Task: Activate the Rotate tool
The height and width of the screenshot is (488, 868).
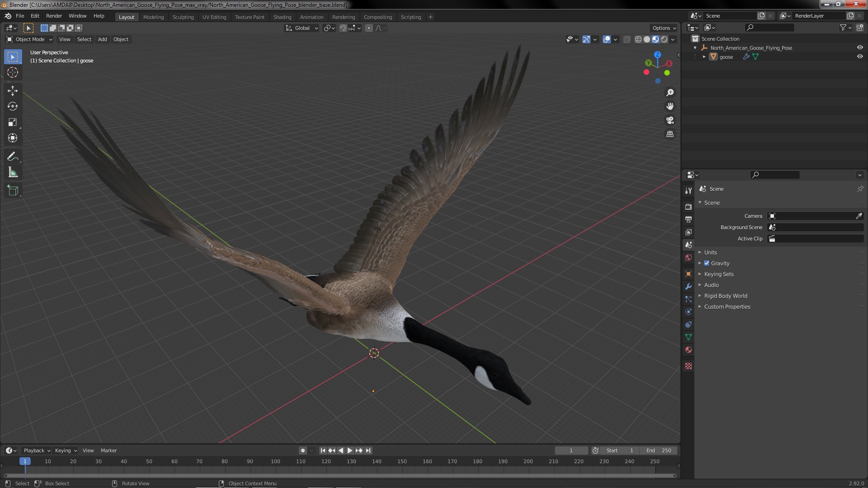Action: click(13, 106)
